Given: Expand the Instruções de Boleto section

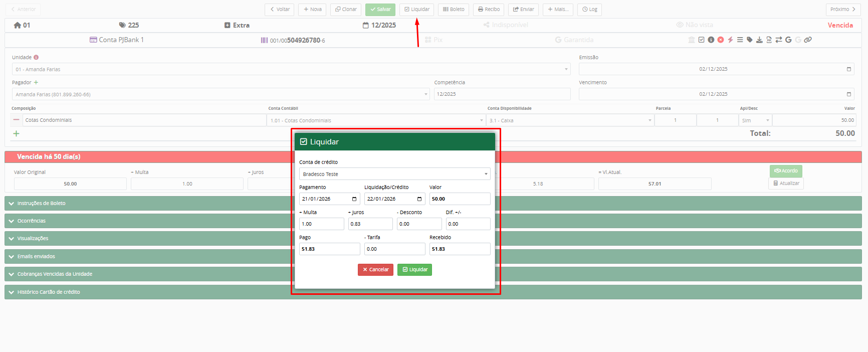Looking at the screenshot, I should tap(41, 203).
